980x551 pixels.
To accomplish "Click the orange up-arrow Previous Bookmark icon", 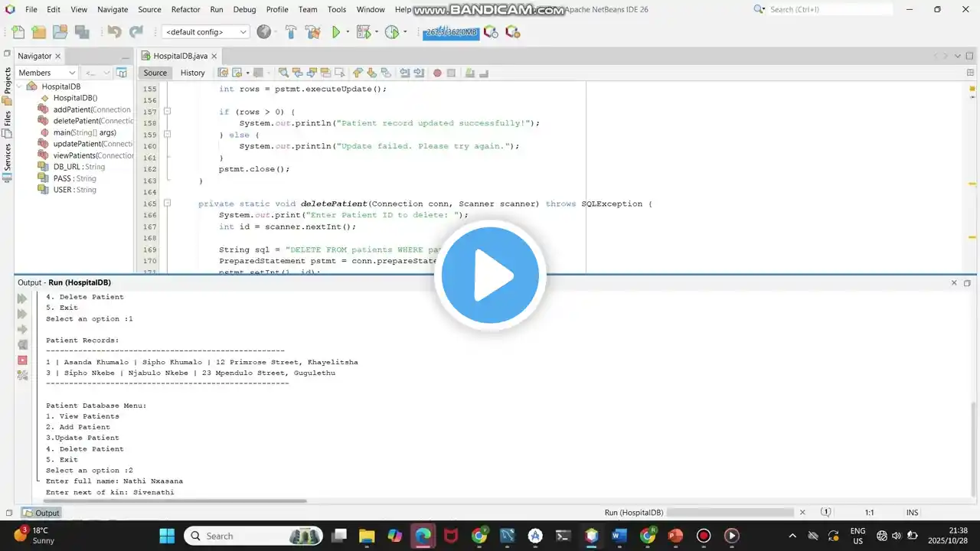I will click(358, 73).
